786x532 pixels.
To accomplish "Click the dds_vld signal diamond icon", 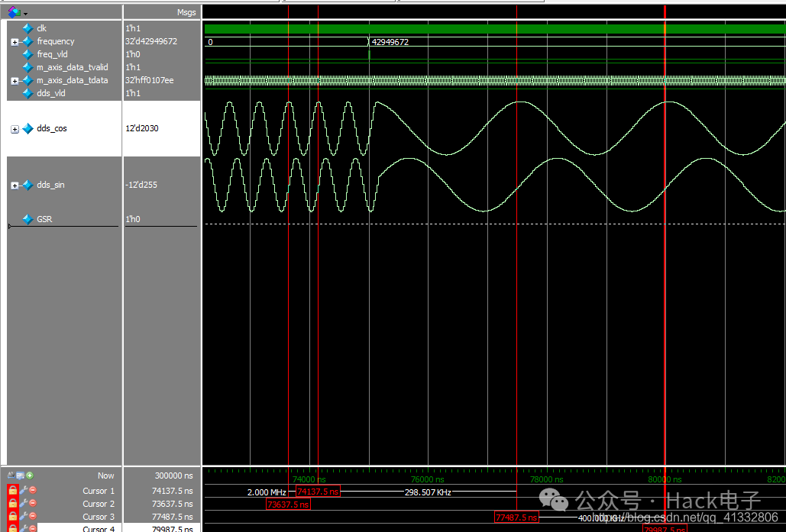I will tap(28, 94).
